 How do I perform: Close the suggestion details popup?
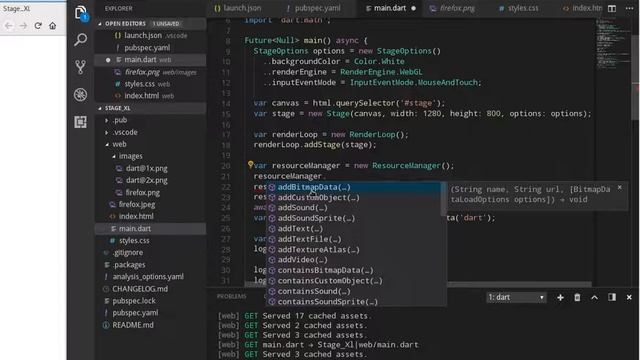pyautogui.click(x=620, y=187)
